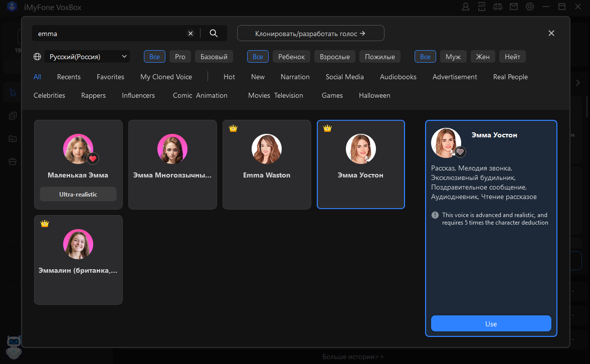Click the iMyFone VoxBox logo

coord(12,7)
